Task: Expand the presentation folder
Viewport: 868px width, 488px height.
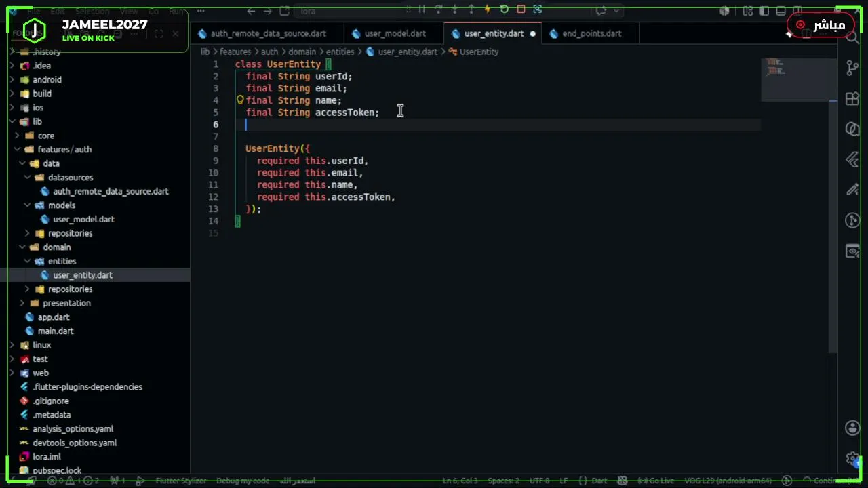Action: click(x=22, y=303)
